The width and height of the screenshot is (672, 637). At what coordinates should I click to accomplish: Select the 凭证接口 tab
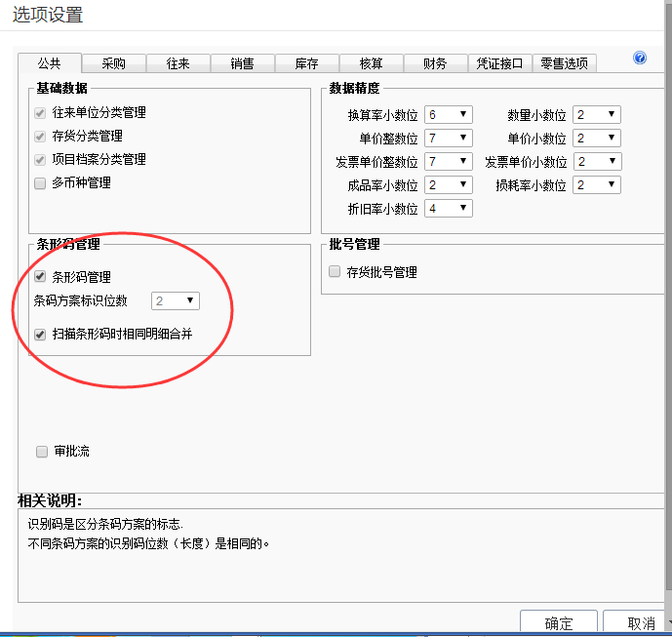click(x=499, y=63)
